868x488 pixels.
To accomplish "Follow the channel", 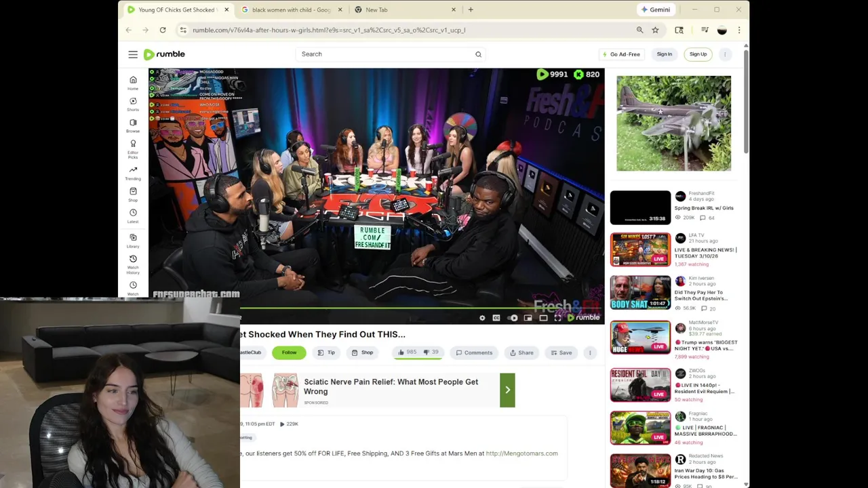I will click(289, 352).
